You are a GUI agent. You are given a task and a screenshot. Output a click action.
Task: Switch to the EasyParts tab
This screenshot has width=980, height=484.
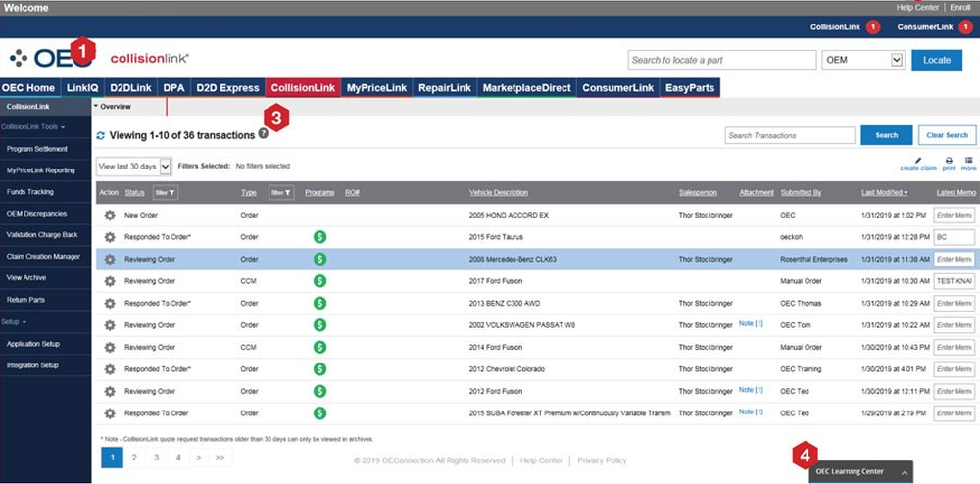[689, 88]
